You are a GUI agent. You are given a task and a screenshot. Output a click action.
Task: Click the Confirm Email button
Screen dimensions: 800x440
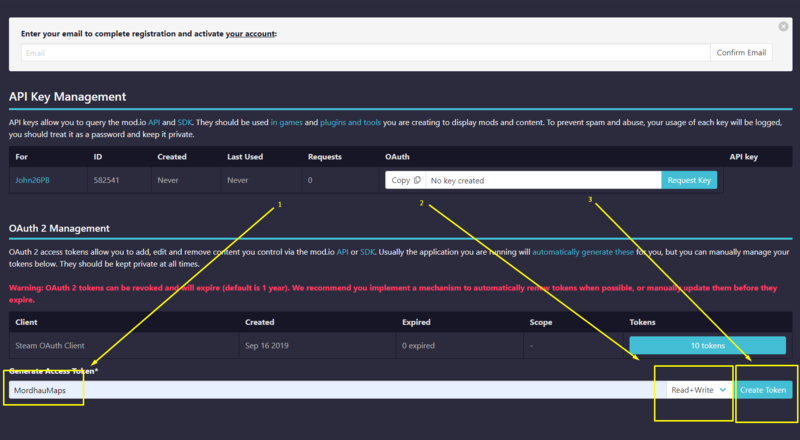coord(743,53)
